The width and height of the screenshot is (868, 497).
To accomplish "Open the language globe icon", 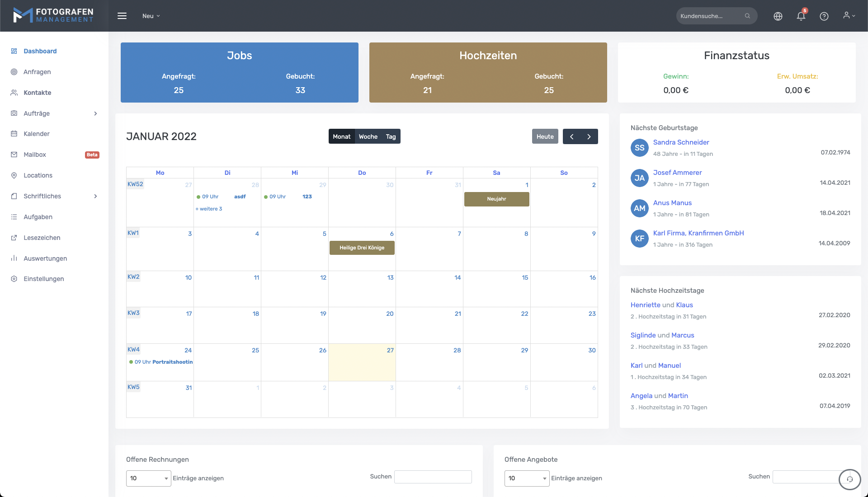I will click(x=778, y=16).
